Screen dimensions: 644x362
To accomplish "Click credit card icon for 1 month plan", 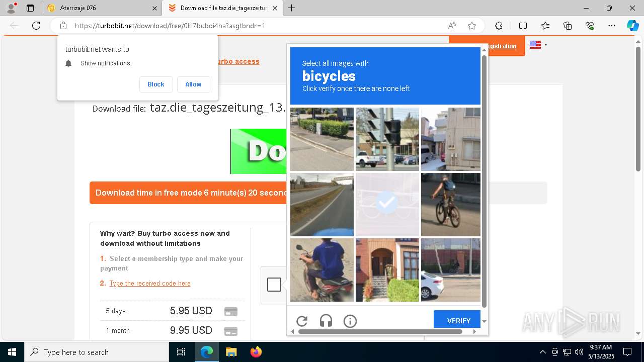I will click(x=230, y=331).
